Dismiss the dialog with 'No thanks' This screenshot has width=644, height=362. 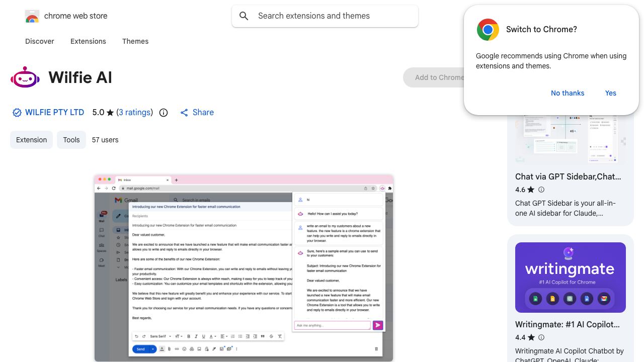pos(568,93)
